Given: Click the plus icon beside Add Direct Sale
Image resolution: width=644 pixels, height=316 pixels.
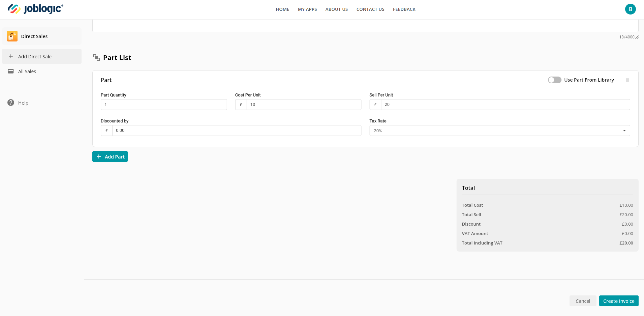Looking at the screenshot, I should coord(11,56).
